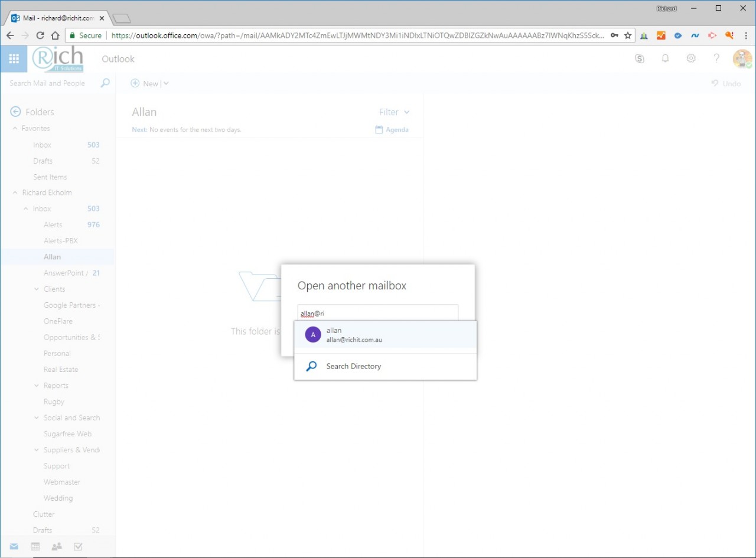Open the Support folder
756x558 pixels.
tap(57, 466)
